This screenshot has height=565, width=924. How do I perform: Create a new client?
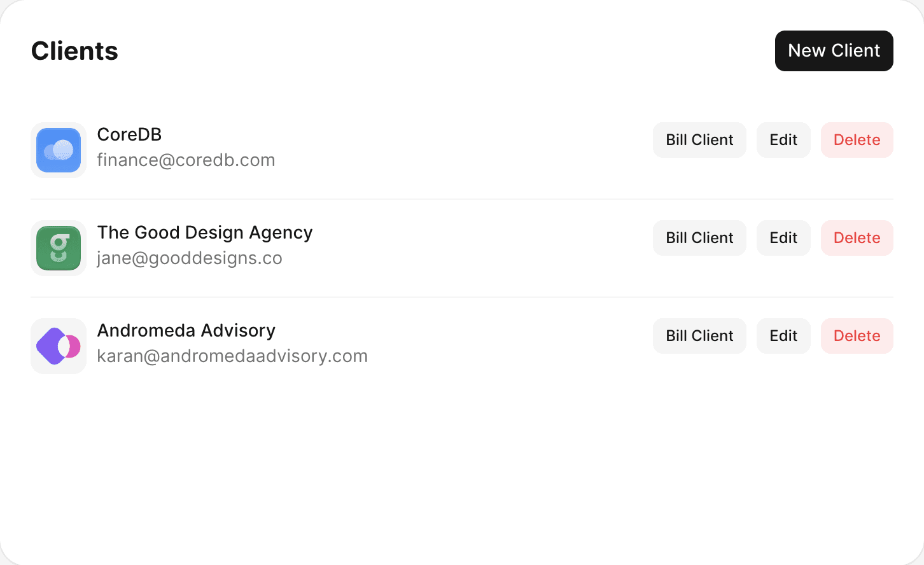pos(834,51)
